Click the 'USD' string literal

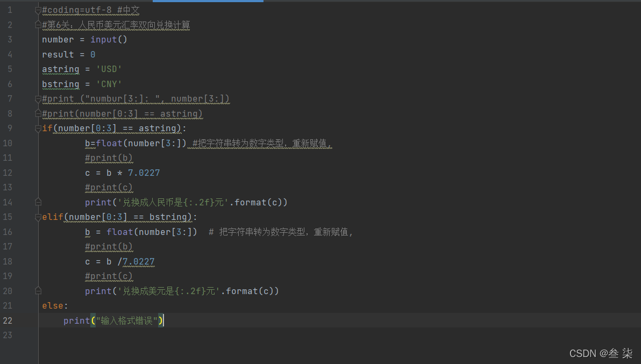[x=109, y=69]
